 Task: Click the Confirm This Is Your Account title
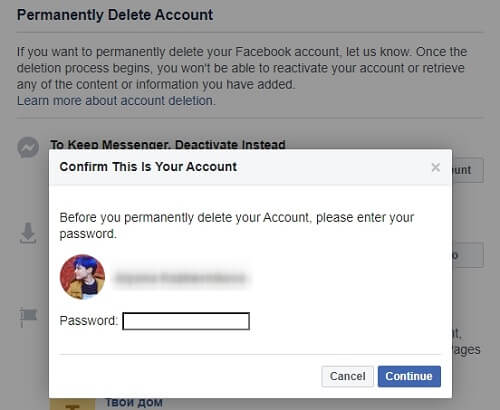click(148, 167)
